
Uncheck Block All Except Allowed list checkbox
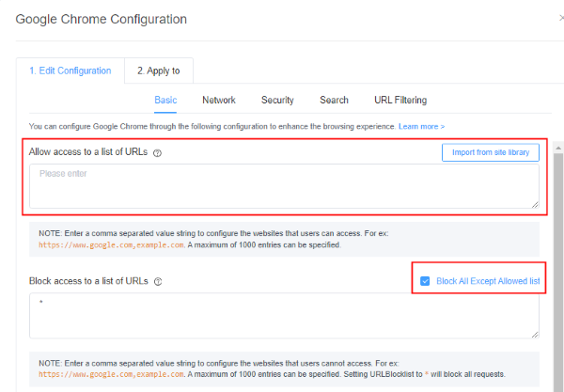425,281
